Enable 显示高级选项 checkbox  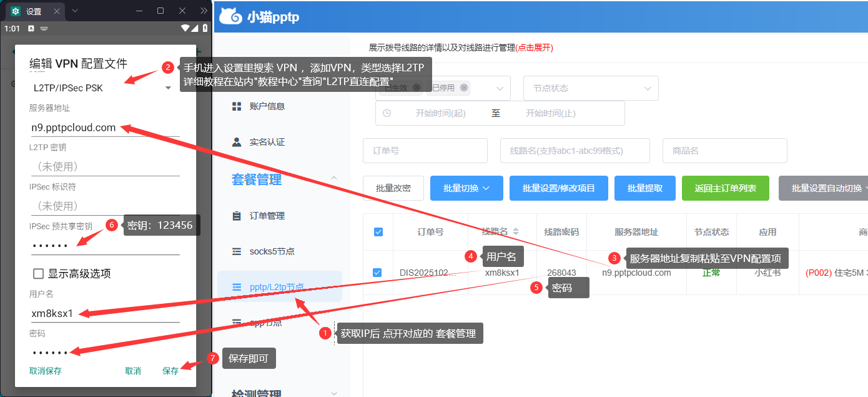(x=38, y=274)
